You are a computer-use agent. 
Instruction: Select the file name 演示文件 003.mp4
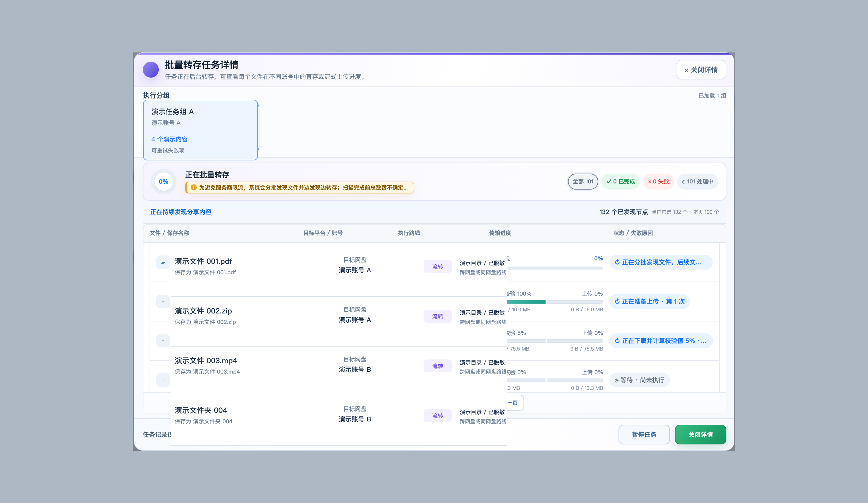(206, 361)
